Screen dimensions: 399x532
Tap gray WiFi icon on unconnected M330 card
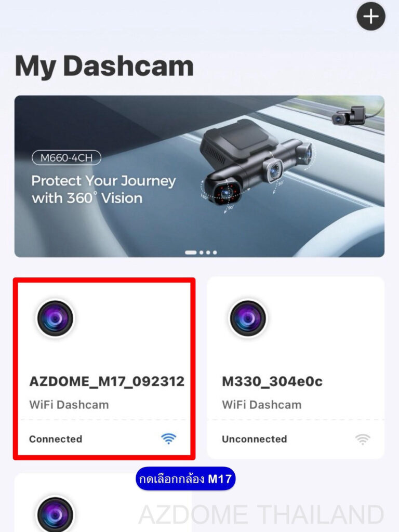(x=363, y=439)
